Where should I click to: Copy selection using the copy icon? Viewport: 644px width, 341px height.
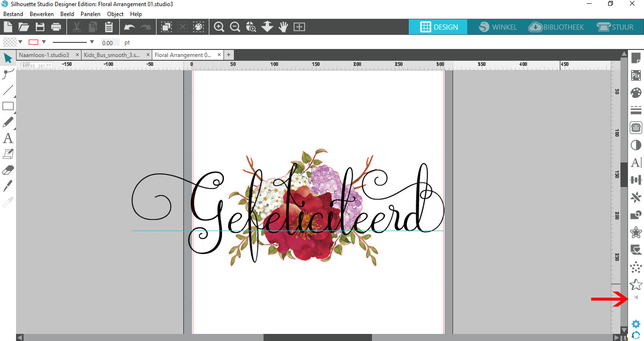(93, 27)
